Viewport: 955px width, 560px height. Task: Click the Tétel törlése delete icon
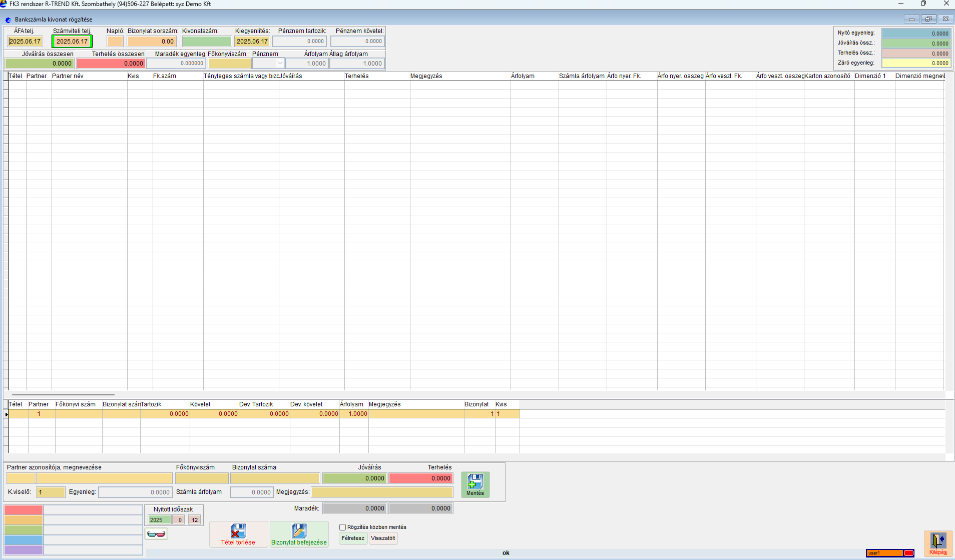tap(238, 531)
